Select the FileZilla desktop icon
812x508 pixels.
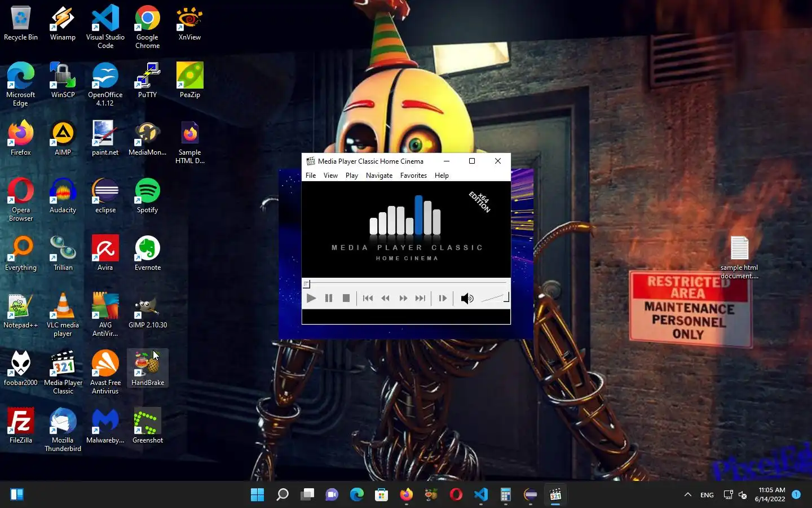coord(21,426)
